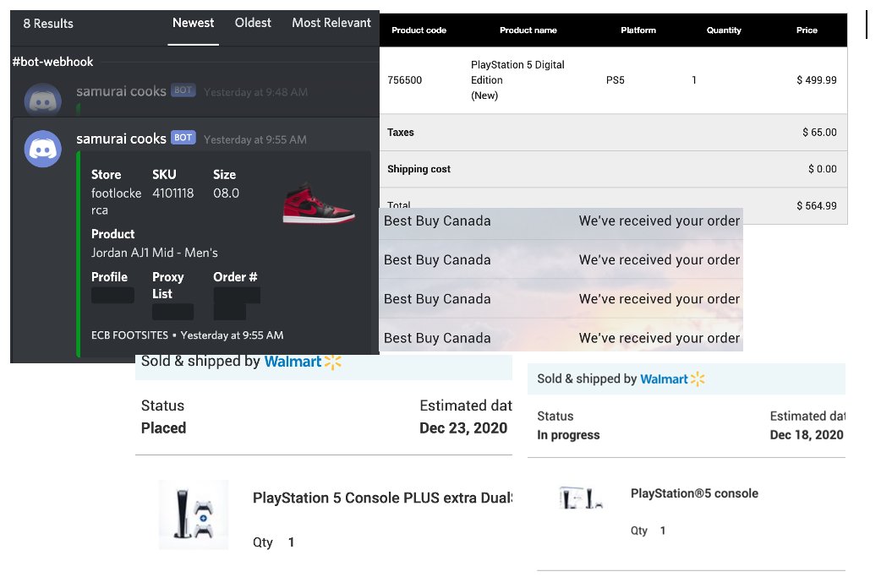Click the Jordan AJ1 Mid - Men's product text
The width and height of the screenshot is (881, 588).
pyautogui.click(x=155, y=253)
